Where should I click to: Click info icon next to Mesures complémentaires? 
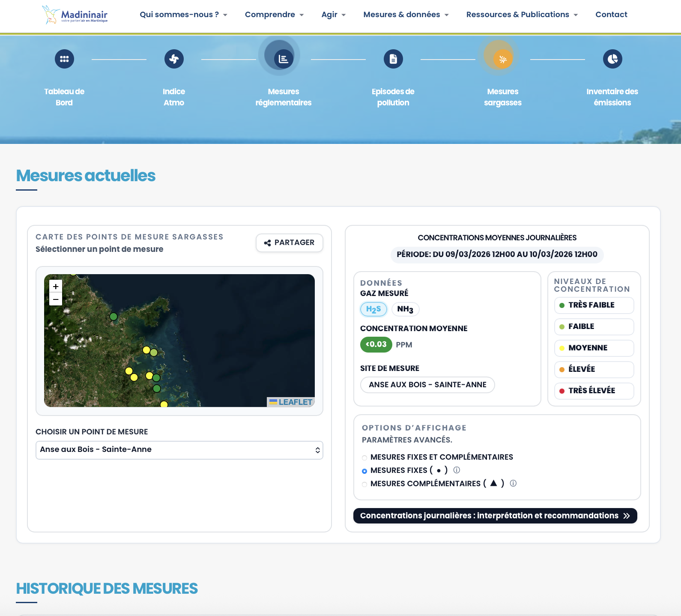(x=513, y=483)
